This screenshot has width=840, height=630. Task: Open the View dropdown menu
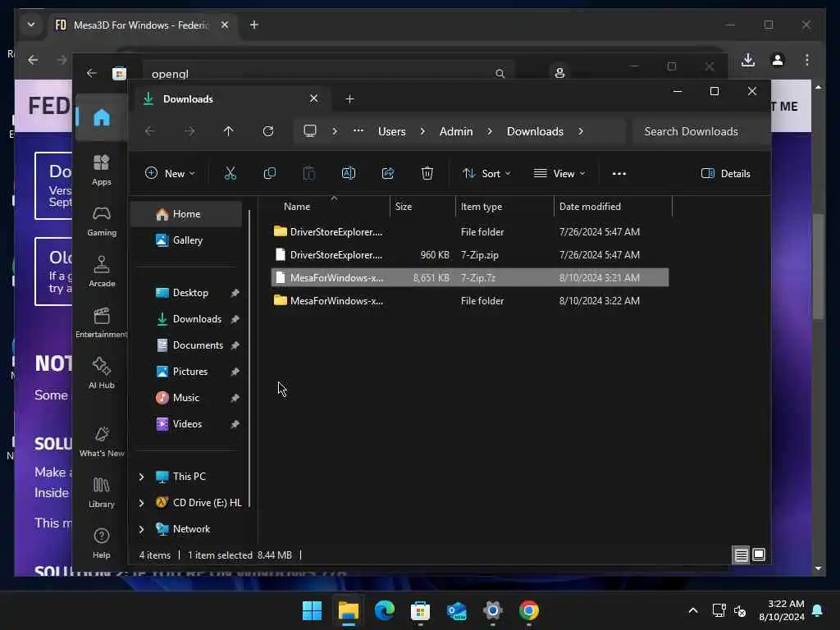pos(559,174)
